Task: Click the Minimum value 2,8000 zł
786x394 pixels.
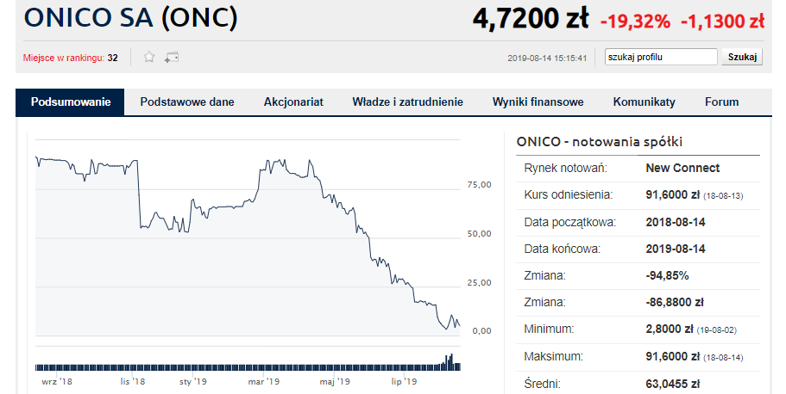Action: click(x=669, y=329)
